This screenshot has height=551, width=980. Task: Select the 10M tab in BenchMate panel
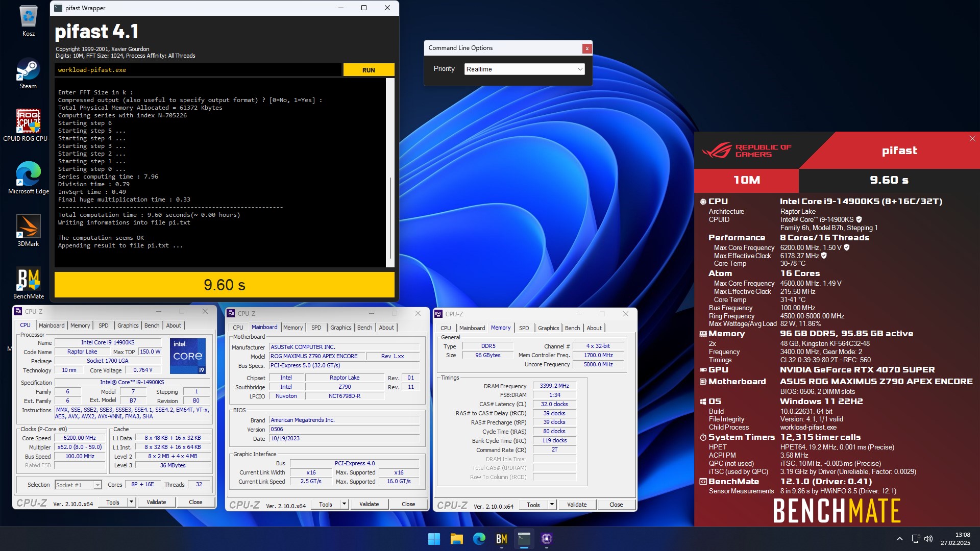click(747, 181)
